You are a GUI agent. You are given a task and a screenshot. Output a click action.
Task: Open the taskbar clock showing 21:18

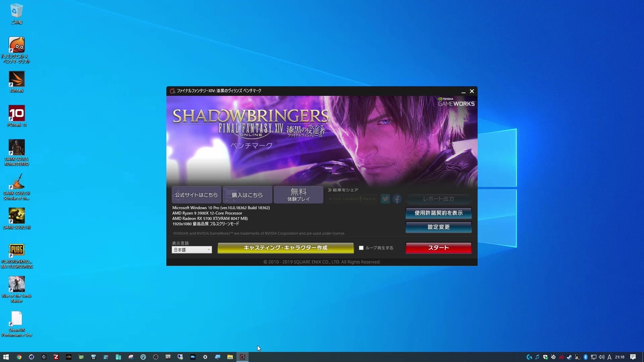tap(620, 357)
